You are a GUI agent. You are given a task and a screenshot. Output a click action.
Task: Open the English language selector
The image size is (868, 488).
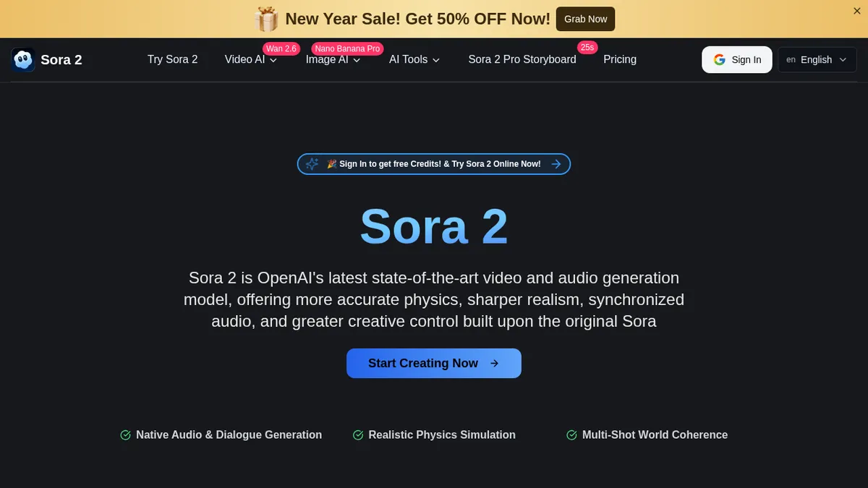817,59
